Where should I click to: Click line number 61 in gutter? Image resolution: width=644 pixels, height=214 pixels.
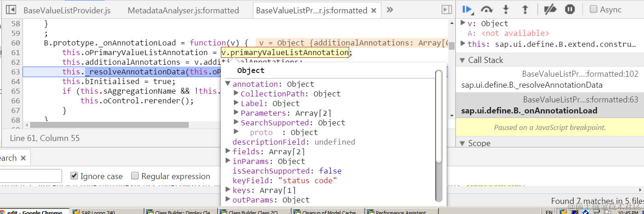coord(16,52)
